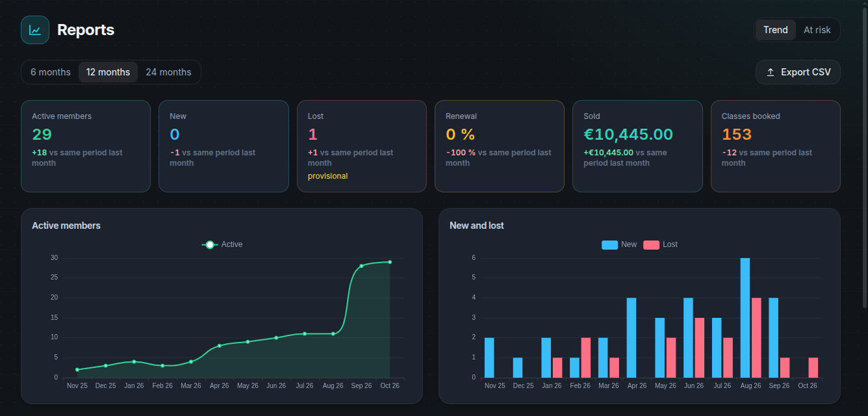Click the Sep 26 data point on line chart
This screenshot has height=416, width=868.
(x=361, y=266)
